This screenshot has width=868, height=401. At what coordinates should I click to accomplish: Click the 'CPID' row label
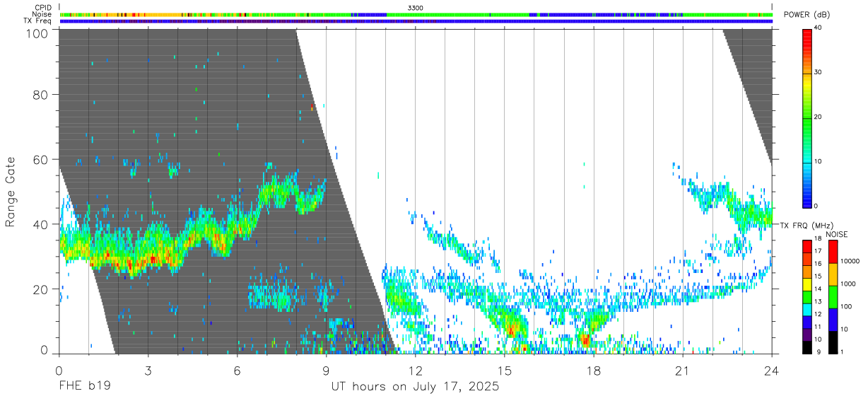pyautogui.click(x=42, y=7)
